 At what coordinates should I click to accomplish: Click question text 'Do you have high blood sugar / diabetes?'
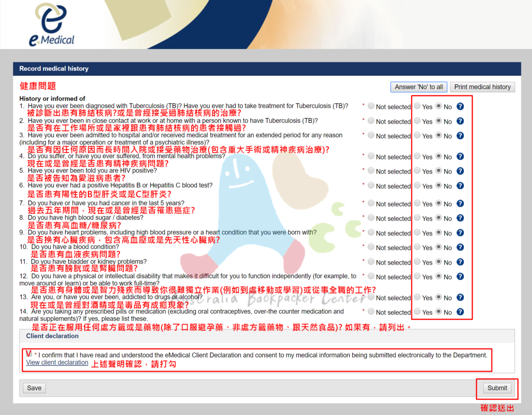pos(86,217)
